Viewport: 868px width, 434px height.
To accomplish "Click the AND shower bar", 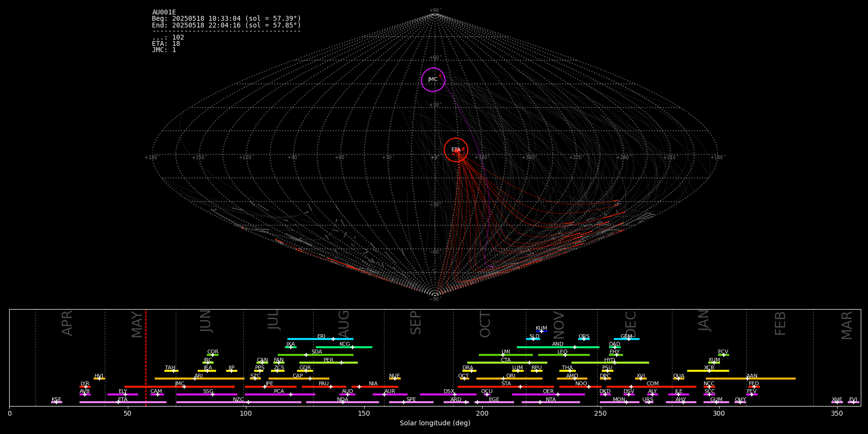I will click(x=558, y=347).
